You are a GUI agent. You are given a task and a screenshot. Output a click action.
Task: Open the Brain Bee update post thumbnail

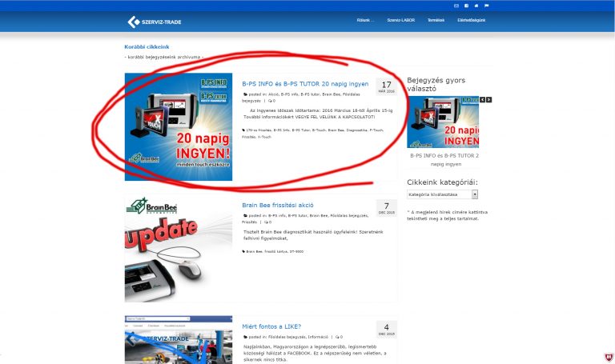tap(179, 249)
